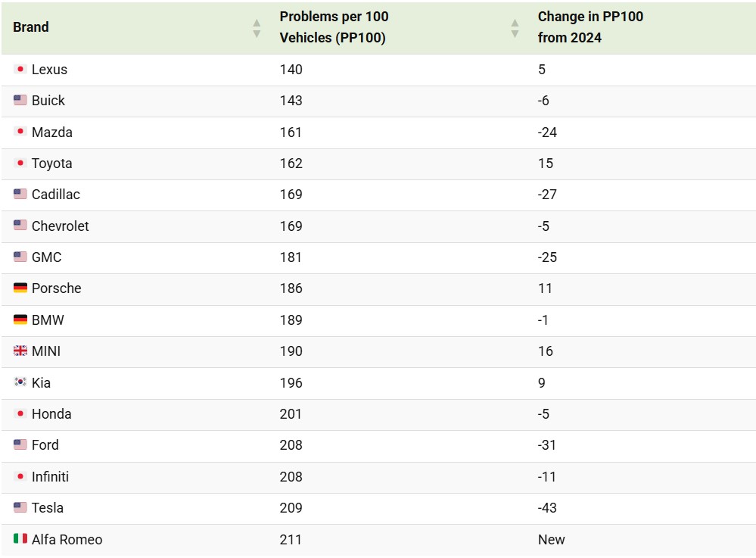Click the US flag icon beside Buick

click(x=20, y=100)
